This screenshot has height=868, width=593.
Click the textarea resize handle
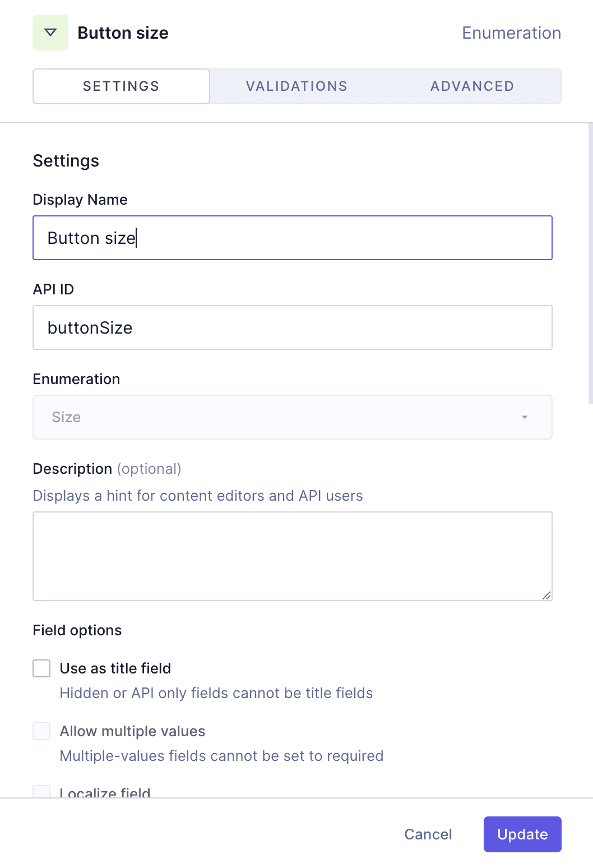point(547,595)
